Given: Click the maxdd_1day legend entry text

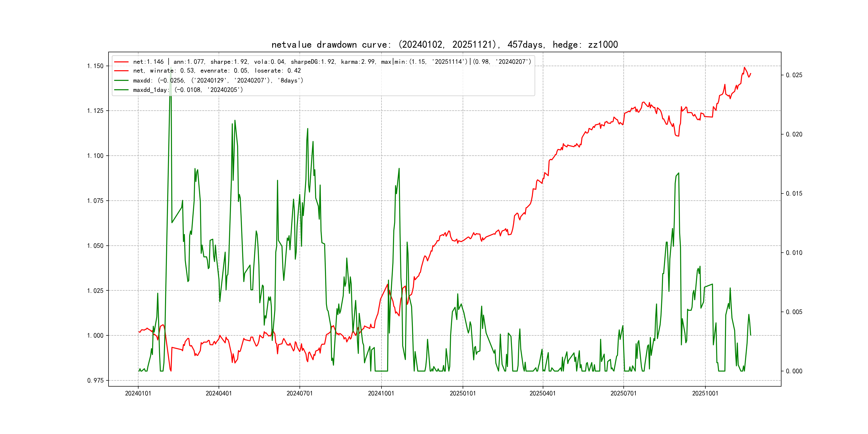Looking at the screenshot, I should point(188,90).
